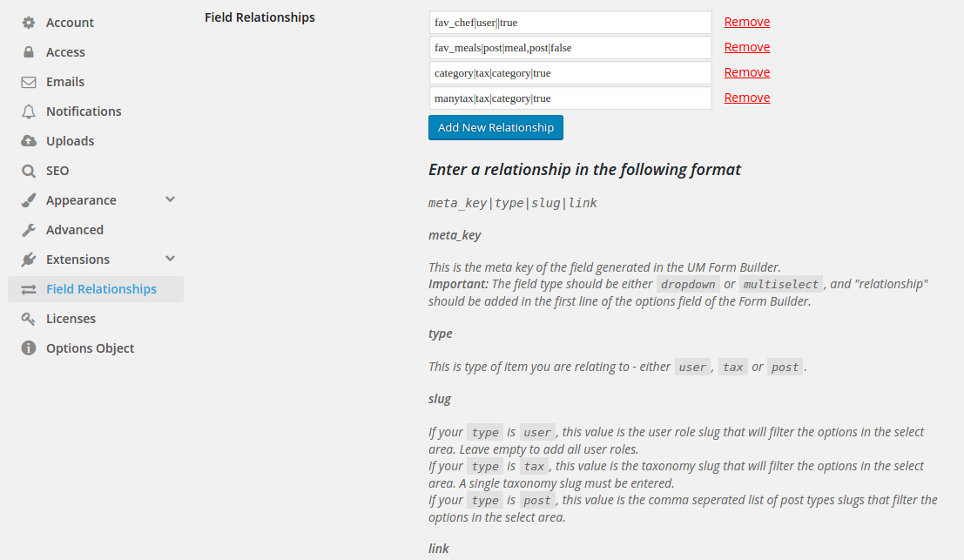Go to the Appearance settings section

click(81, 200)
